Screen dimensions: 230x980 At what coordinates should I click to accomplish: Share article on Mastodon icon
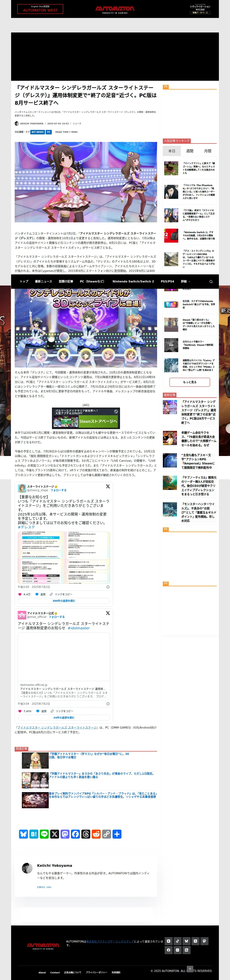point(65,834)
